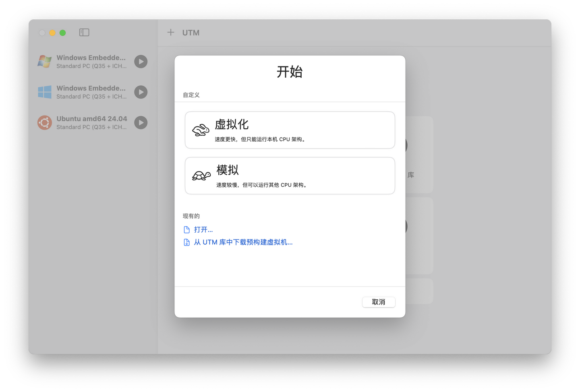Image resolution: width=580 pixels, height=392 pixels.
Task: Click 取消 to dismiss the dialog
Action: (378, 302)
